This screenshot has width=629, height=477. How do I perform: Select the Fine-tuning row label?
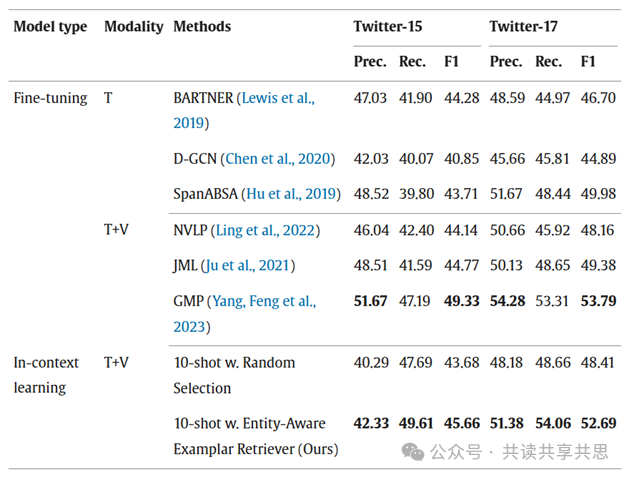click(50, 98)
